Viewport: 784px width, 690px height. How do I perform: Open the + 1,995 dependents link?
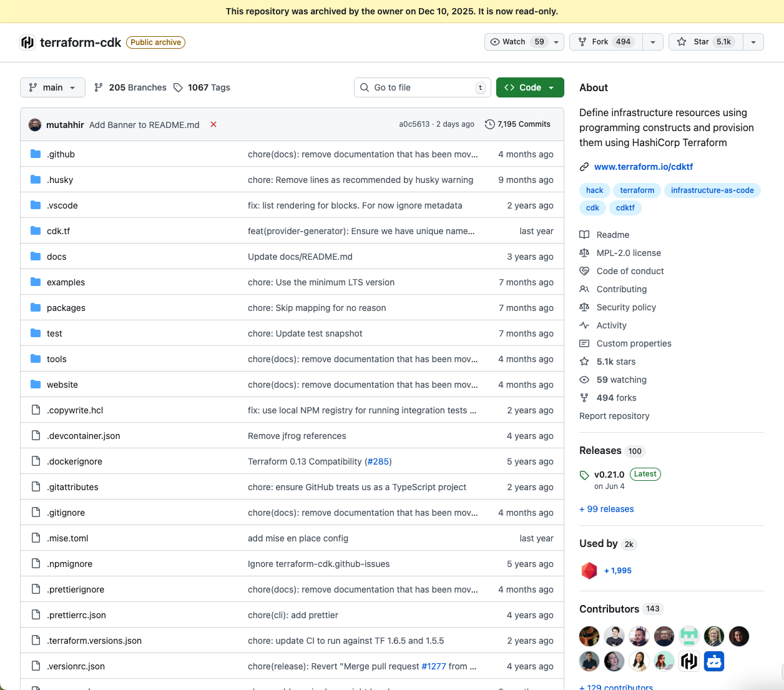click(x=618, y=571)
